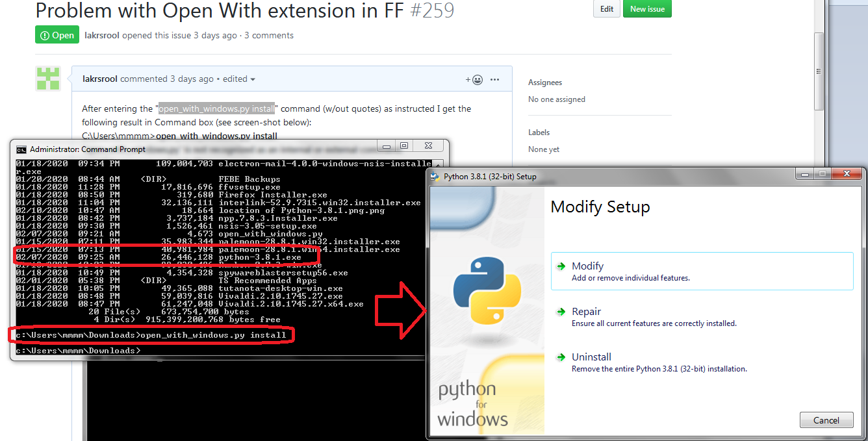Expand the edited history dropdown

pos(239,79)
